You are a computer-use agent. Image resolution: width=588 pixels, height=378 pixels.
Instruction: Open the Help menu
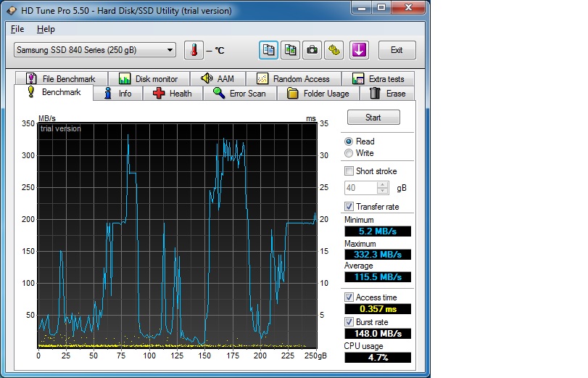(46, 29)
